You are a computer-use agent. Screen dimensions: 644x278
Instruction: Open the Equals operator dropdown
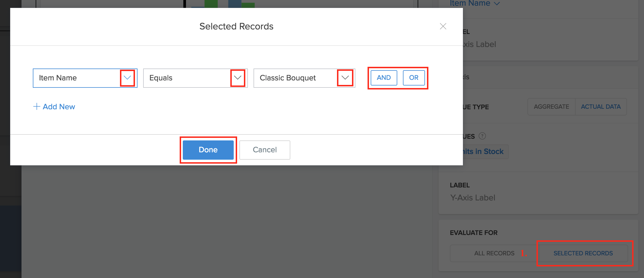point(237,78)
